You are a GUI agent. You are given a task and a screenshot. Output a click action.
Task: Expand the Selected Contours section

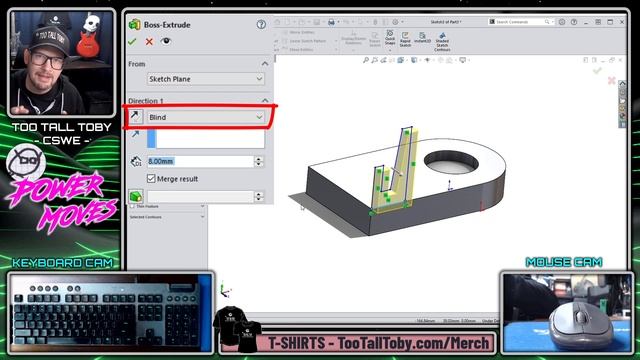[x=202, y=217]
